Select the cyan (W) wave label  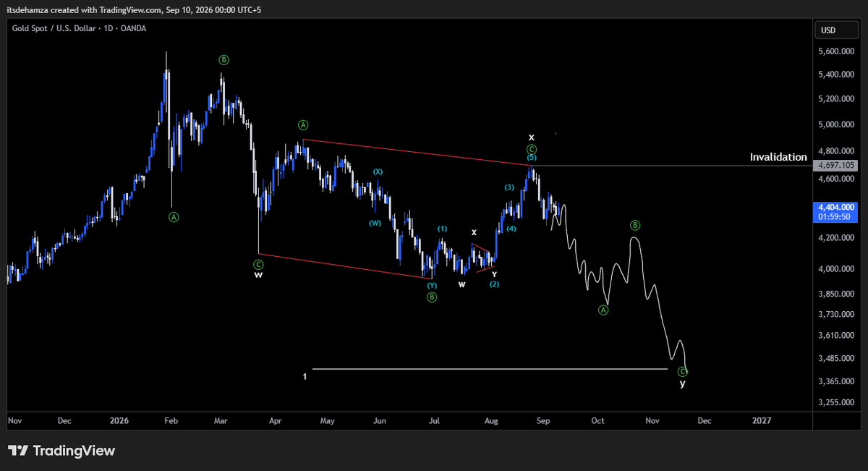375,223
